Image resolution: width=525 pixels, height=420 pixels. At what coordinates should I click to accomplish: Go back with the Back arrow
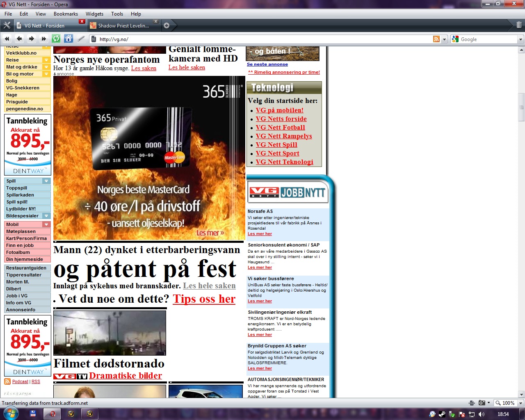coord(19,39)
